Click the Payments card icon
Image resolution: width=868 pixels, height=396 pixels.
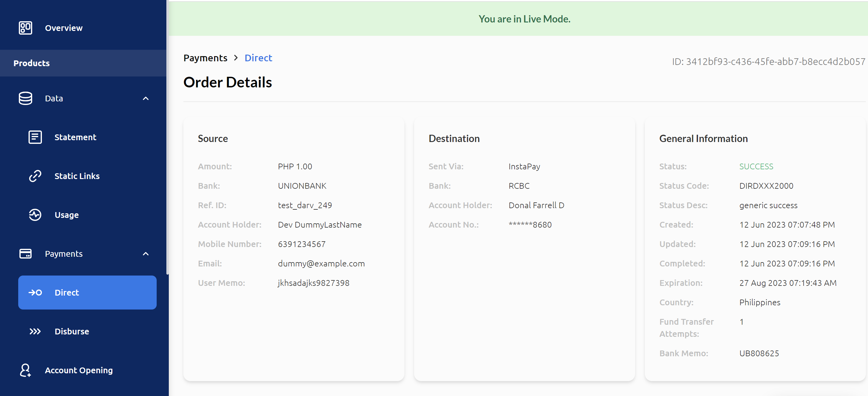(x=25, y=254)
